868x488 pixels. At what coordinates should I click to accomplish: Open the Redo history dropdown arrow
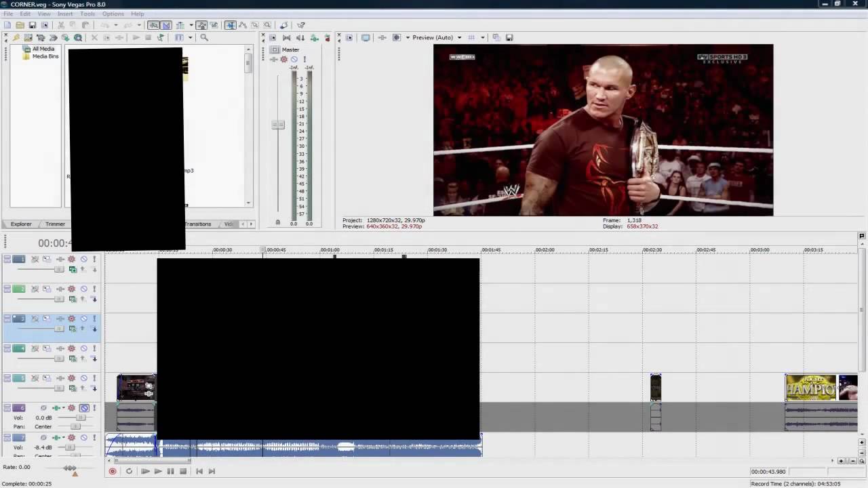click(139, 25)
